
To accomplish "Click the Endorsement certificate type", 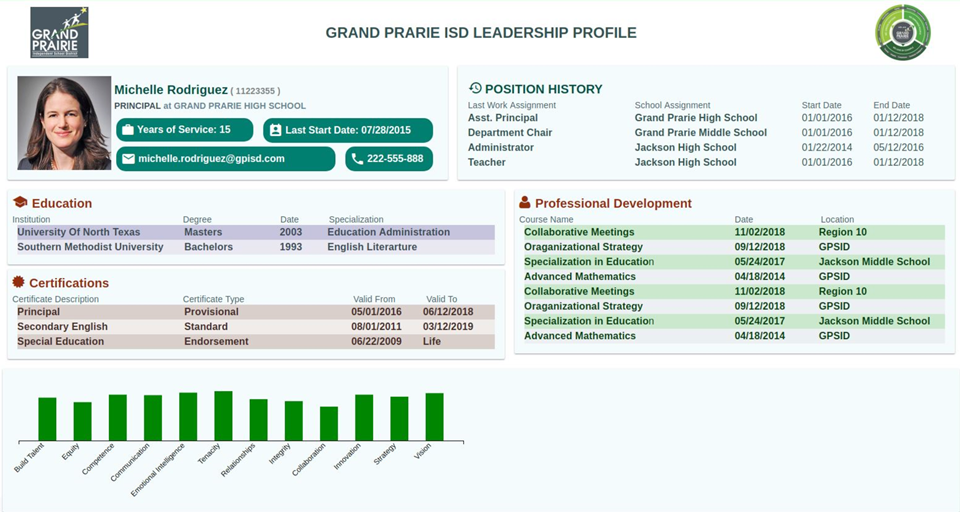I will click(216, 341).
